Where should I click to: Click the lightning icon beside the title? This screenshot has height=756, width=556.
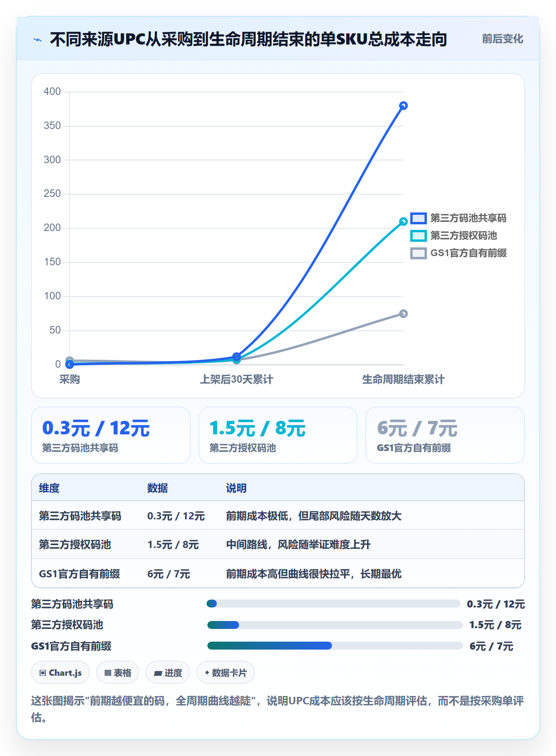38,40
